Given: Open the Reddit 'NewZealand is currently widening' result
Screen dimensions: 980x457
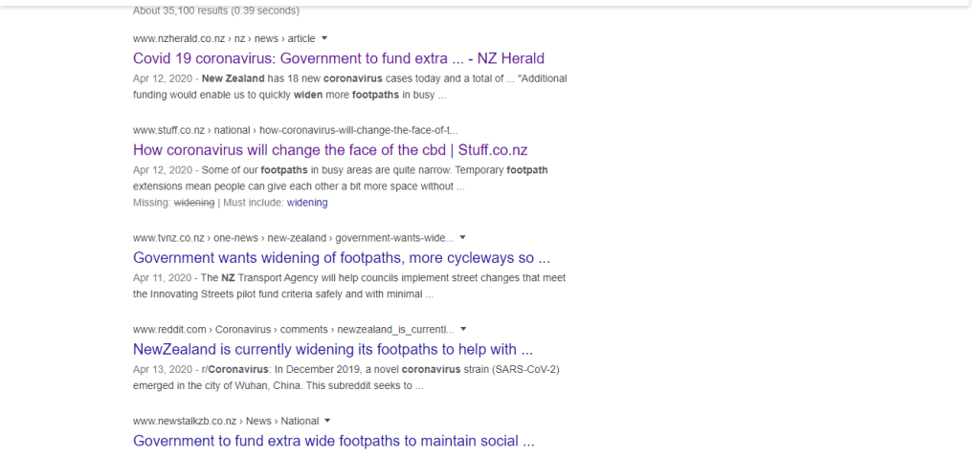Looking at the screenshot, I should pyautogui.click(x=332, y=349).
